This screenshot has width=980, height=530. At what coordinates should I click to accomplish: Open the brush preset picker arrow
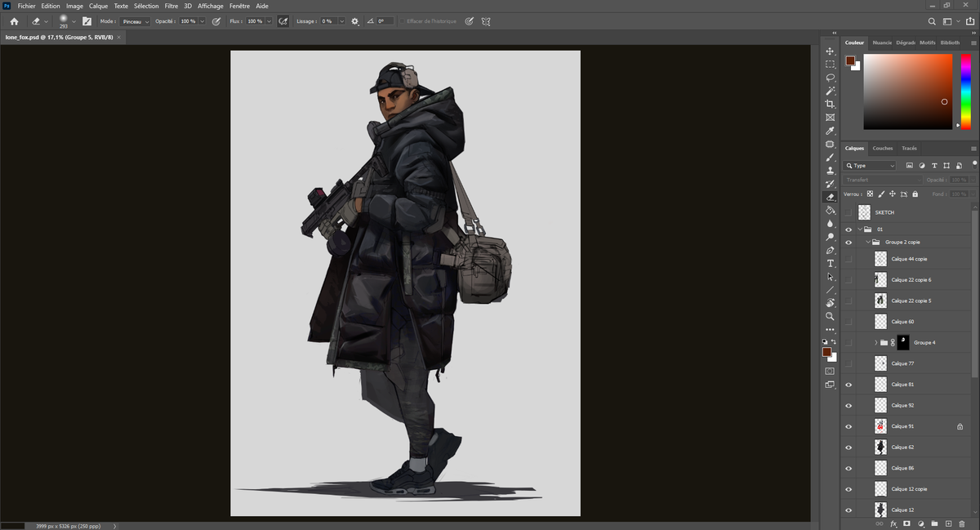73,21
